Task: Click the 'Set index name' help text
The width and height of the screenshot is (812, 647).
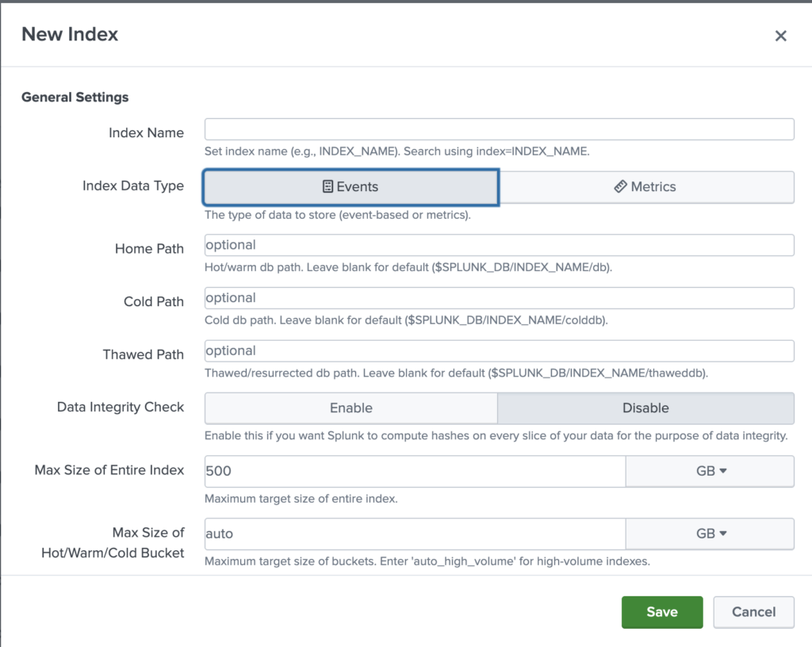Action: click(x=396, y=151)
